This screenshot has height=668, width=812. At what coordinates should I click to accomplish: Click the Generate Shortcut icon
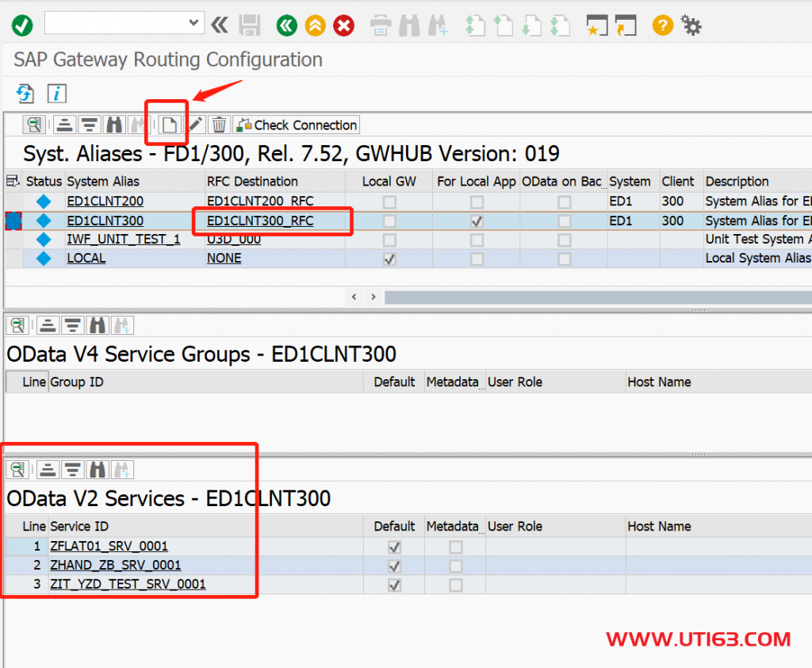[x=626, y=25]
